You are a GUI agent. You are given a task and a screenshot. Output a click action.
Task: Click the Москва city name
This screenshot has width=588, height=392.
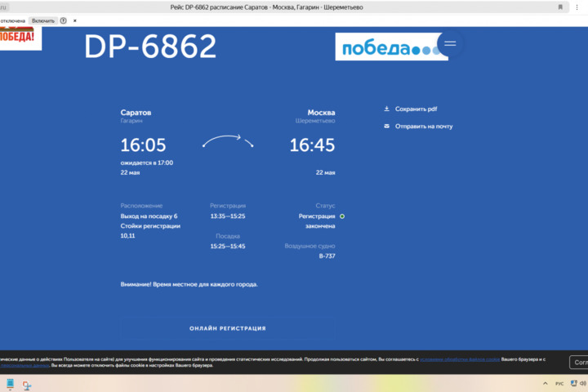click(x=321, y=113)
